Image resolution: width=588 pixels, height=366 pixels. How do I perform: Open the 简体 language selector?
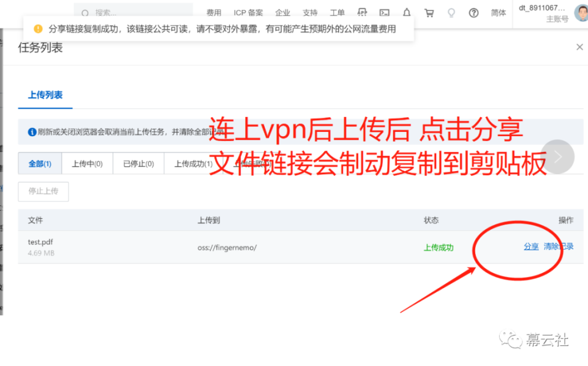(498, 12)
